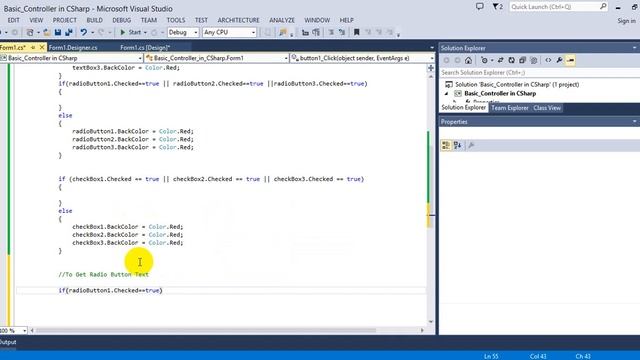Viewport: 640px width, 360px height.
Task: Click the comment out selected lines icon
Action: tap(331, 32)
